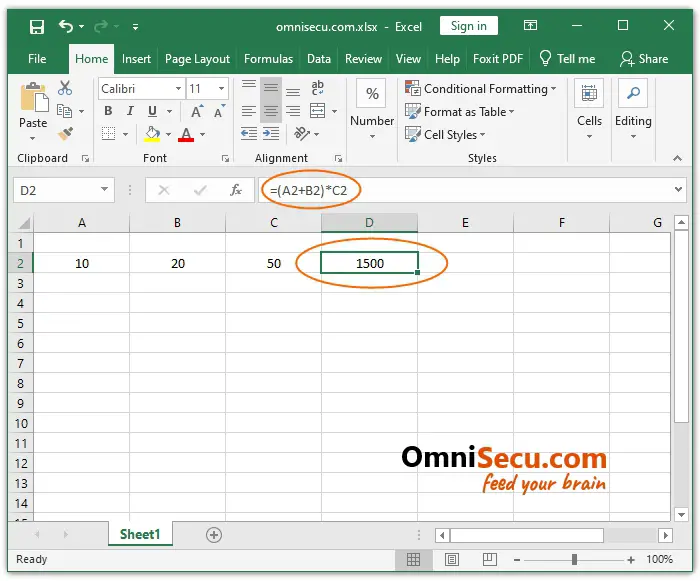The image size is (700, 581).
Task: Open Customize Quick Access Toolbar dropdown
Action: pos(135,27)
